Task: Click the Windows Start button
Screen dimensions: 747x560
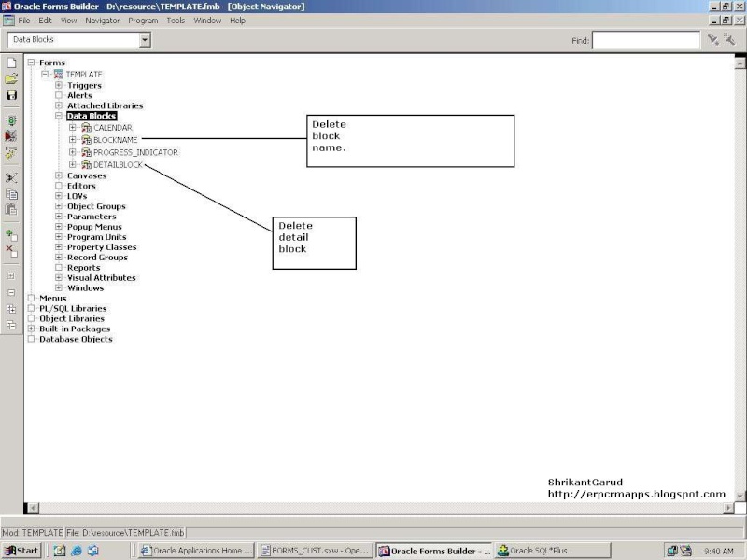Action: pyautogui.click(x=21, y=551)
